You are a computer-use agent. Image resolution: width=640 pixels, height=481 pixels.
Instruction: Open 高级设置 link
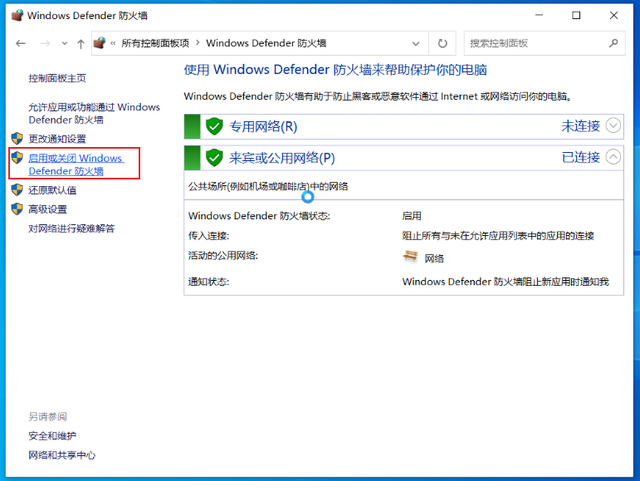[x=47, y=209]
